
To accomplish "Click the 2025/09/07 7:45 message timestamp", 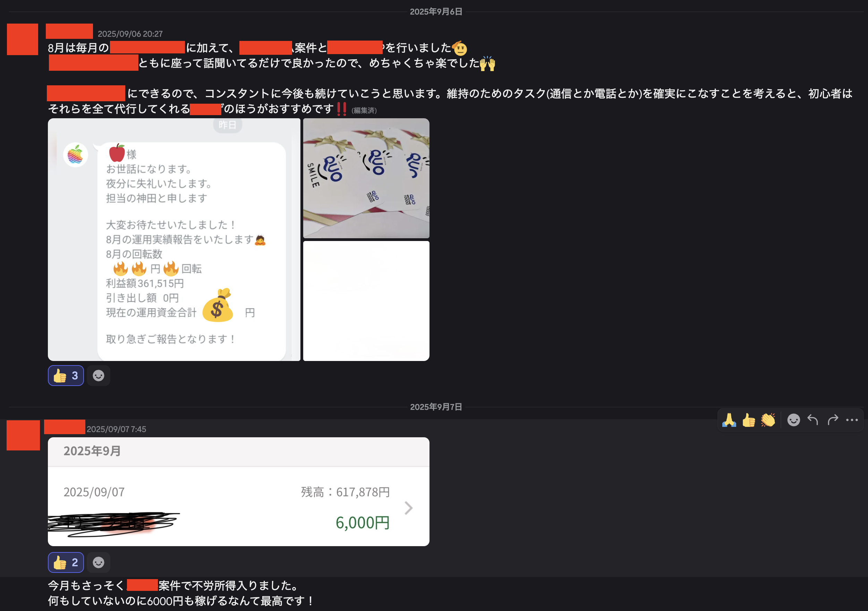I will pos(117,429).
